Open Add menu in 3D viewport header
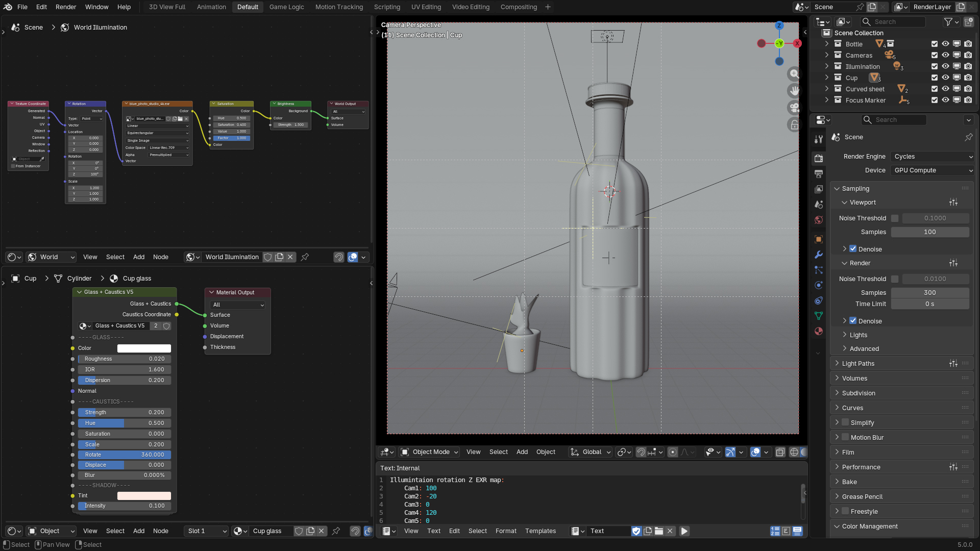 (x=522, y=452)
